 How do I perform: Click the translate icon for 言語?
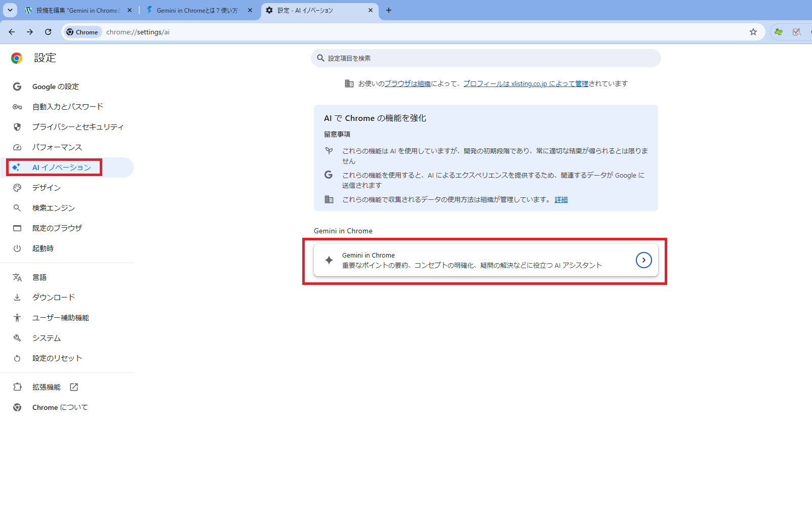pos(17,277)
